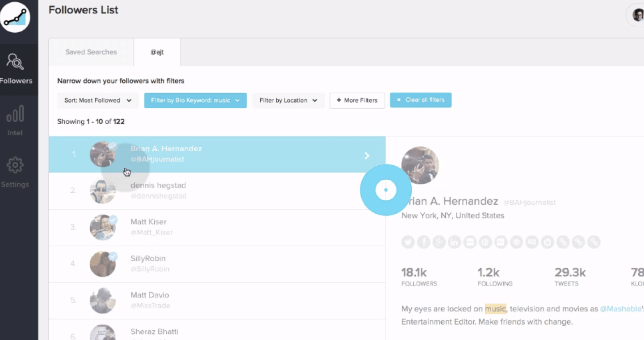Toggle the checkmark on Brian A. Hernandez

click(113, 146)
